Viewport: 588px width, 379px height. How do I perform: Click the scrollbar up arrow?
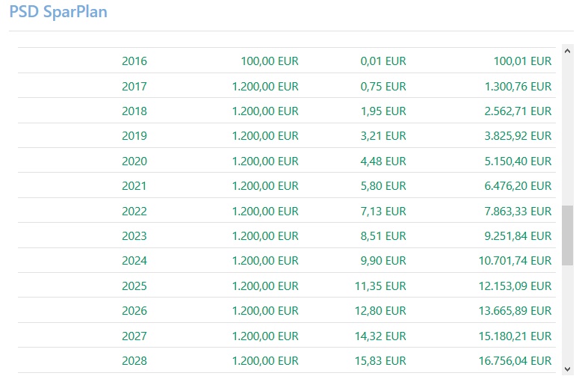[567, 52]
